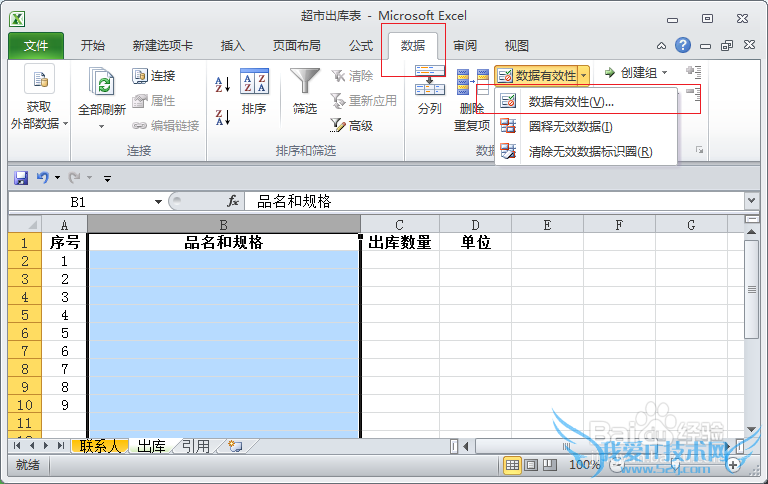Click the Help question mark icon
Viewport: 768px width, 484px height.
[x=683, y=46]
